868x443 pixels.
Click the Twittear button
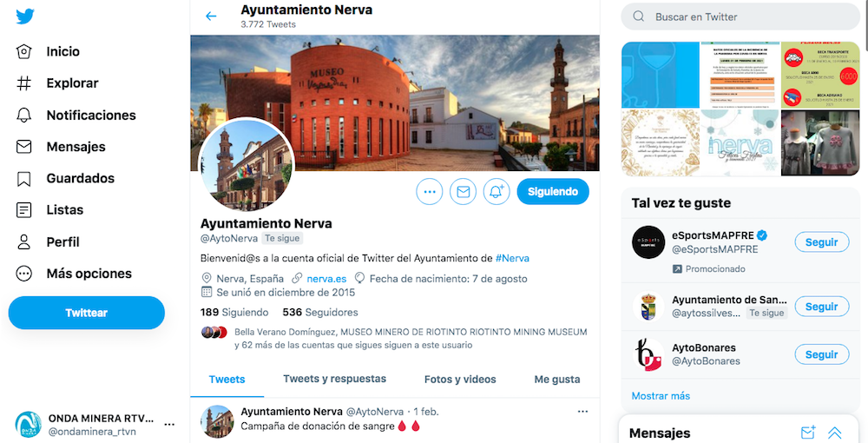point(86,313)
